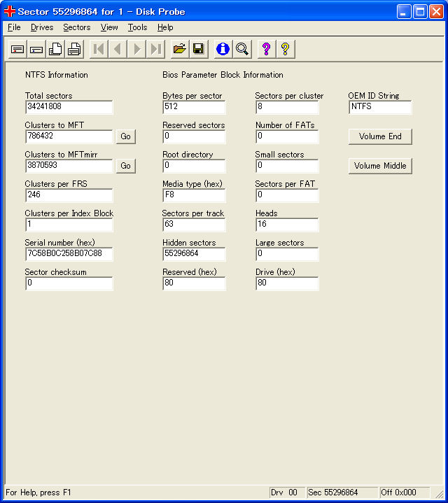Click the Clusters to MFTmirr field

click(69, 166)
